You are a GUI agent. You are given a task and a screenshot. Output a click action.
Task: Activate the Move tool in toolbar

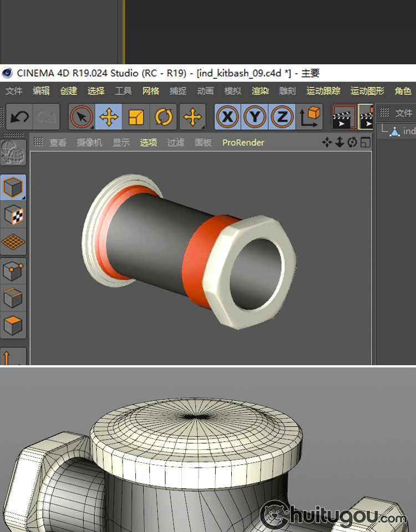coord(109,117)
